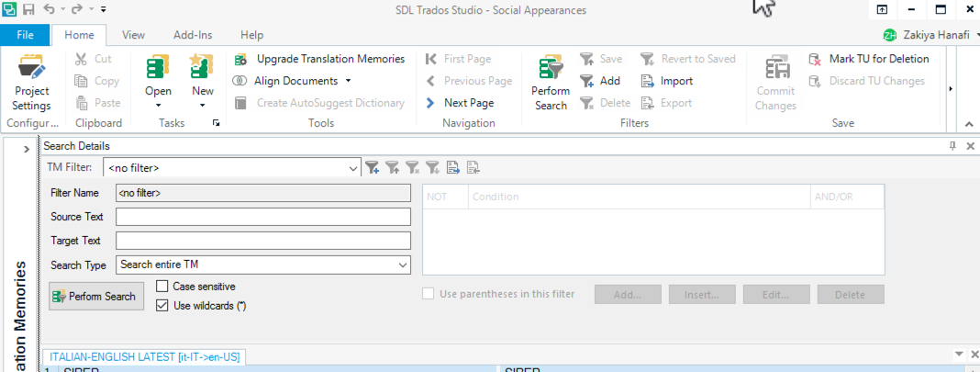Click the revert-filter funnel icon beside TM Filter
This screenshot has height=372, width=980.
pyautogui.click(x=432, y=167)
